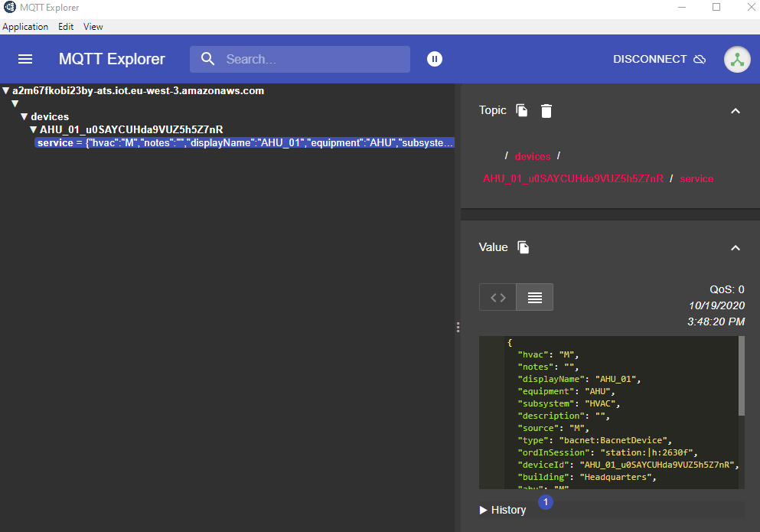Switch value view to formatted text mode
760x532 pixels.
coord(534,297)
